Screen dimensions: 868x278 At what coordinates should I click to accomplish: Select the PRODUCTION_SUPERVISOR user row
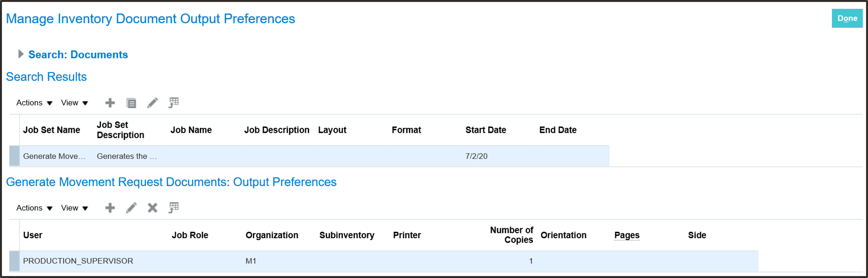[78, 261]
